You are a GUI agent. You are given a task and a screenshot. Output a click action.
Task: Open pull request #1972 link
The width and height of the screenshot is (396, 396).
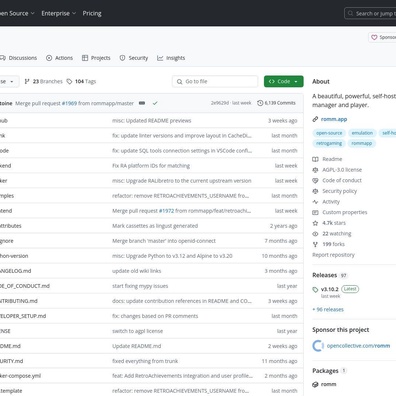point(167,211)
